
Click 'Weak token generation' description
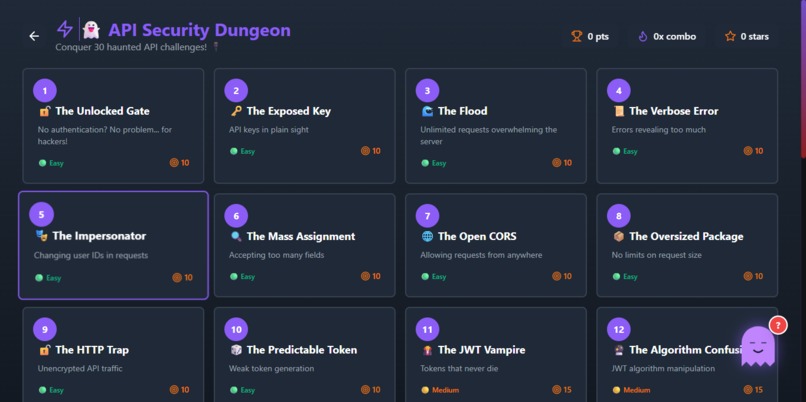click(x=271, y=368)
